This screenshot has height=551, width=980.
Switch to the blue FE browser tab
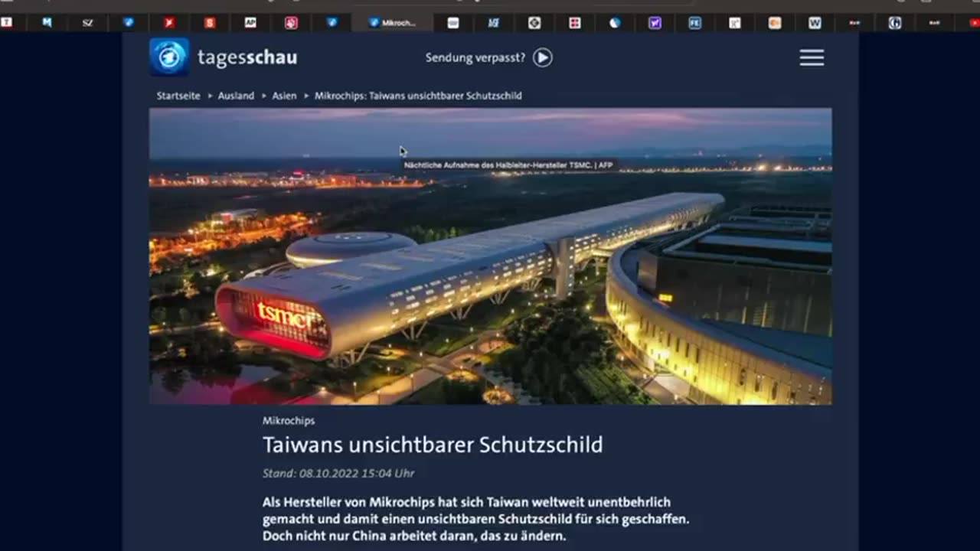point(694,23)
